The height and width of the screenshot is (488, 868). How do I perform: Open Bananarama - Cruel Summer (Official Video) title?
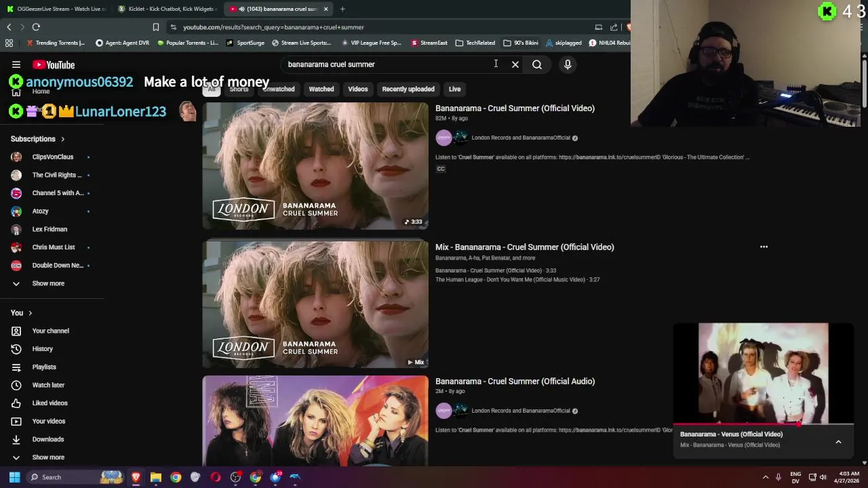(x=515, y=108)
